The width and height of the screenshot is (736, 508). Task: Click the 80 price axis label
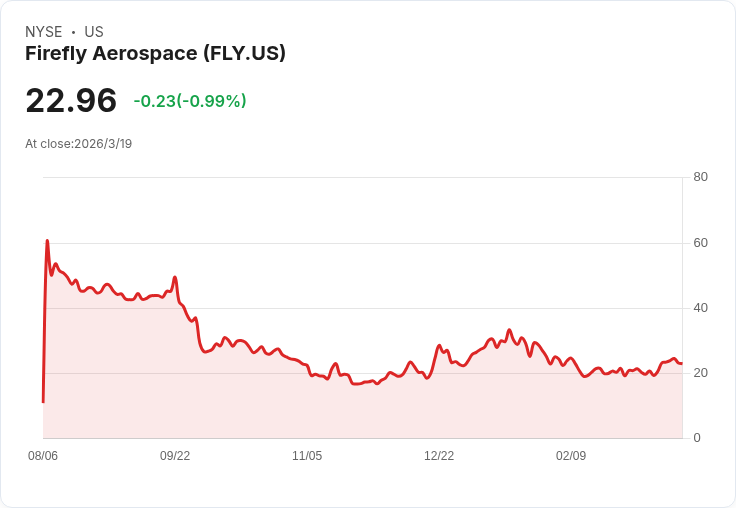tap(700, 177)
